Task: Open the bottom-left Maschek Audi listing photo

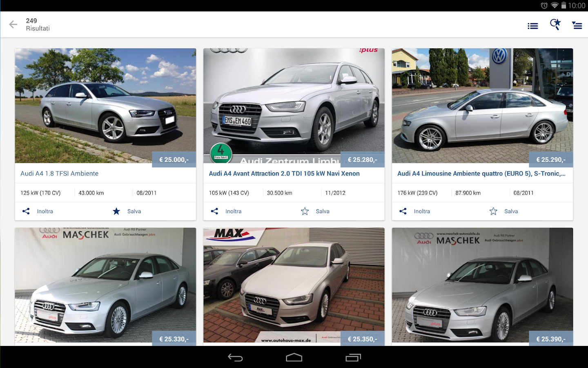Action: coord(105,285)
